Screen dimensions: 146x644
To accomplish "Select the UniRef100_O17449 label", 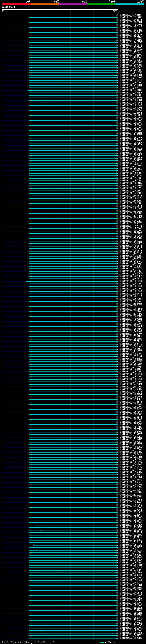I will [x=131, y=321].
